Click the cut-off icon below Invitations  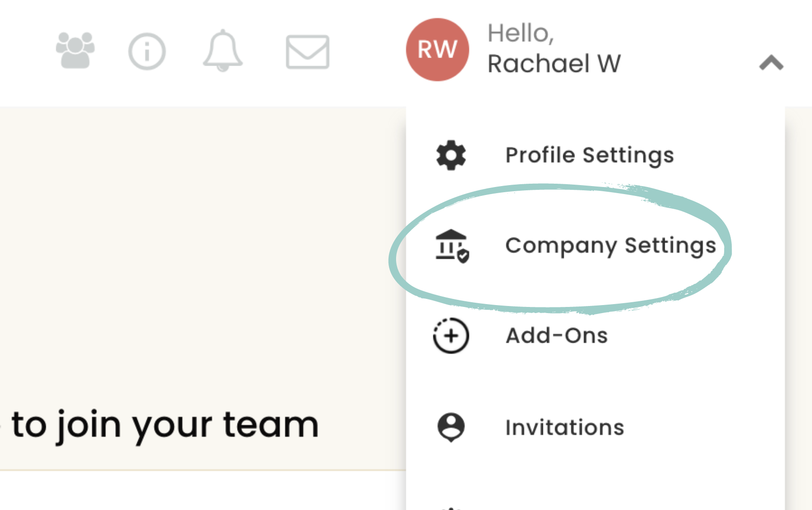click(451, 507)
